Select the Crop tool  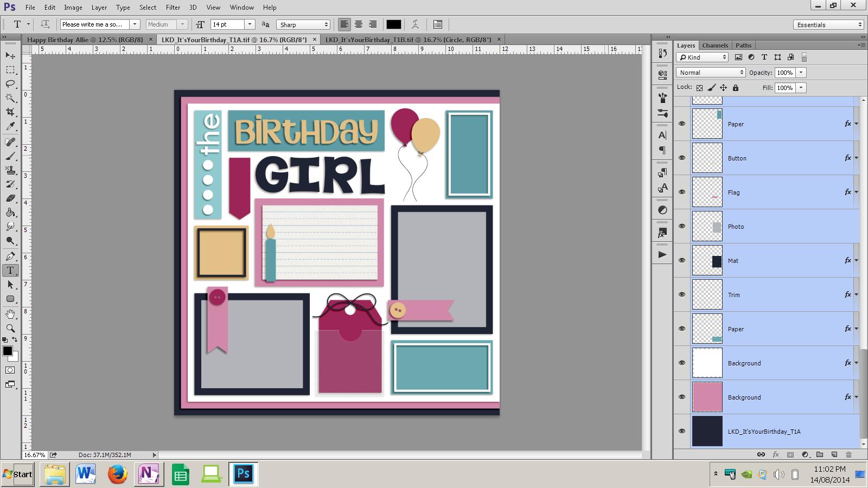pos(10,112)
